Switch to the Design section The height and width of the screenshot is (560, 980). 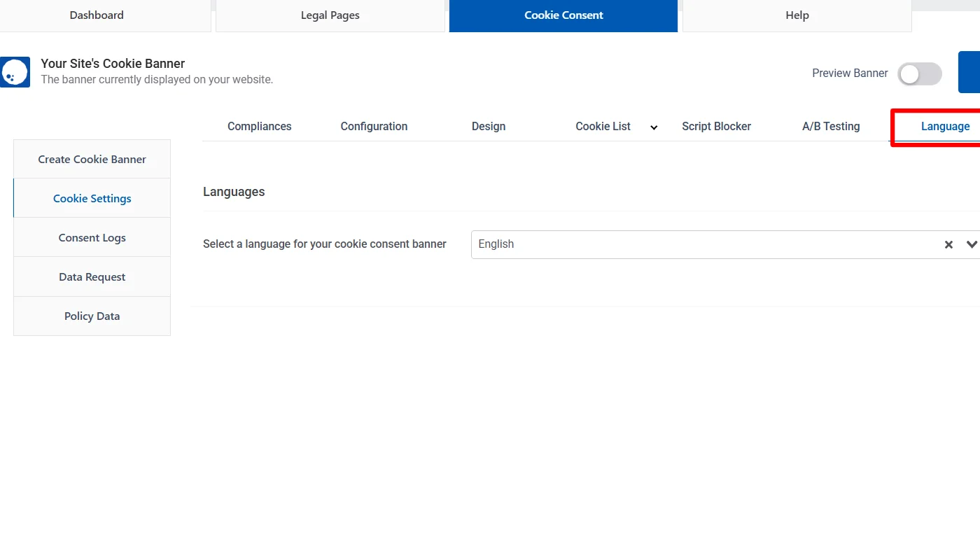(x=489, y=127)
